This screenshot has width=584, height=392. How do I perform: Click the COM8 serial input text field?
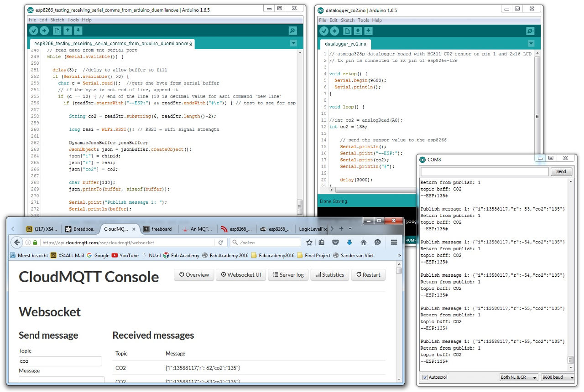[485, 171]
